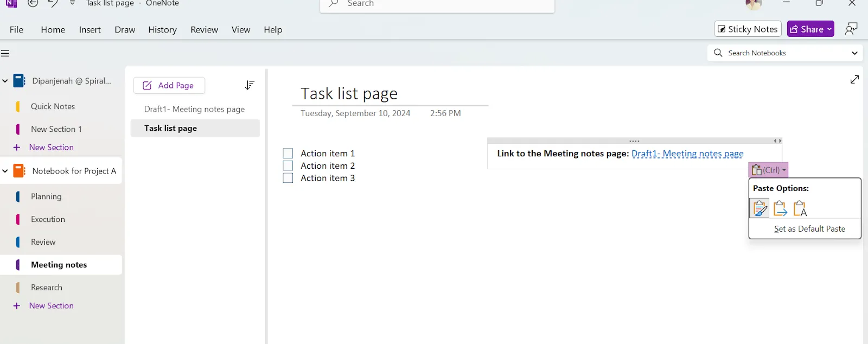868x344 pixels.
Task: Check the Action item 1 checkbox
Action: pos(288,154)
